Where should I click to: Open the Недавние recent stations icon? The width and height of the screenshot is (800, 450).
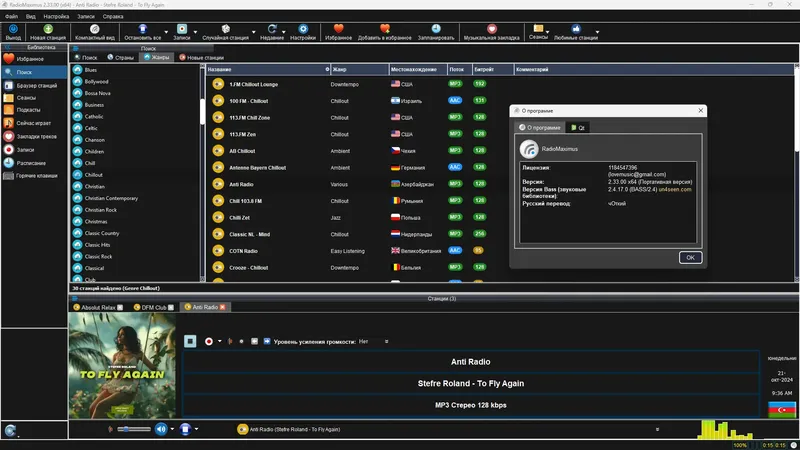pos(272,30)
